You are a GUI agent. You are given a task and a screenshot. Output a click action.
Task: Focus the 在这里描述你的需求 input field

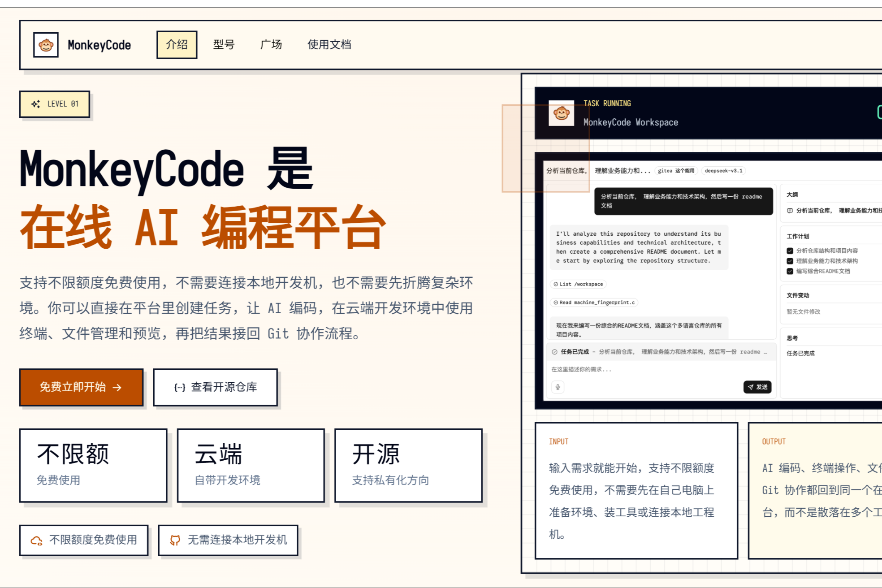tap(661, 369)
